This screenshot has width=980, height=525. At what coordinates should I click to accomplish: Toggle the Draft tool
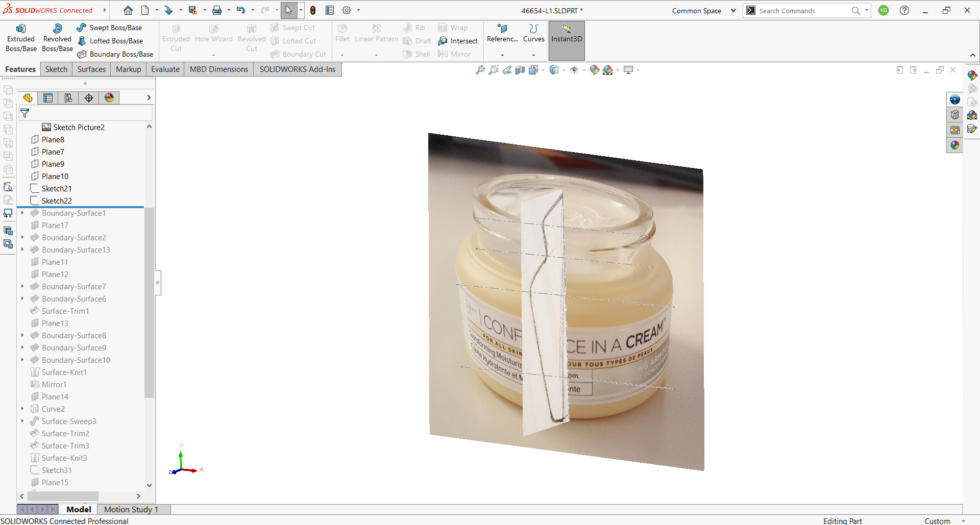(x=416, y=41)
